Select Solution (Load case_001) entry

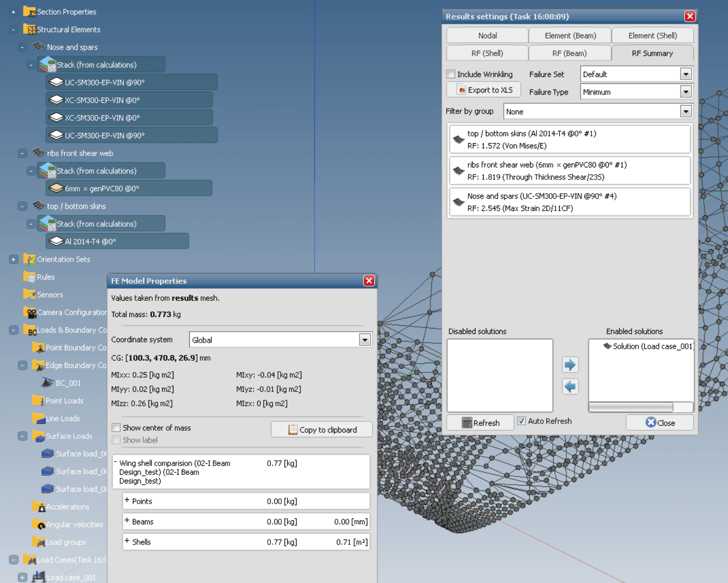[649, 346]
